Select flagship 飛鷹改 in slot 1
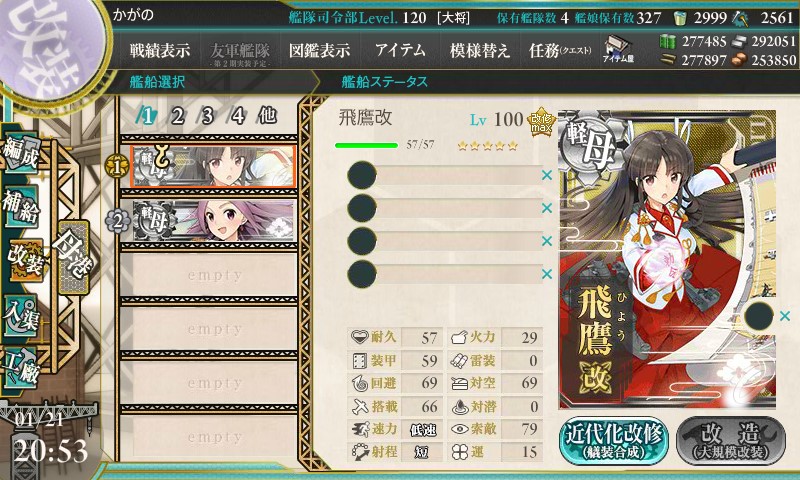The width and height of the screenshot is (800, 480). tap(213, 166)
